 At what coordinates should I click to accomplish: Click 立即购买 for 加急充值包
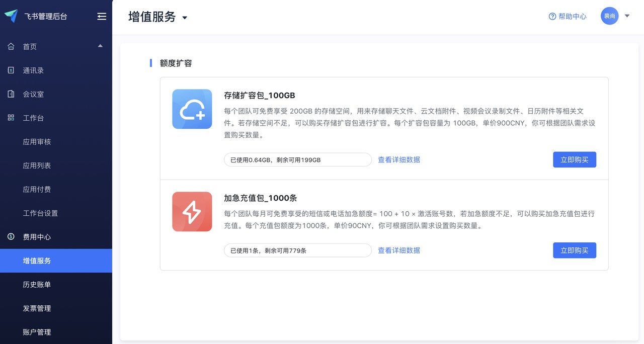574,250
